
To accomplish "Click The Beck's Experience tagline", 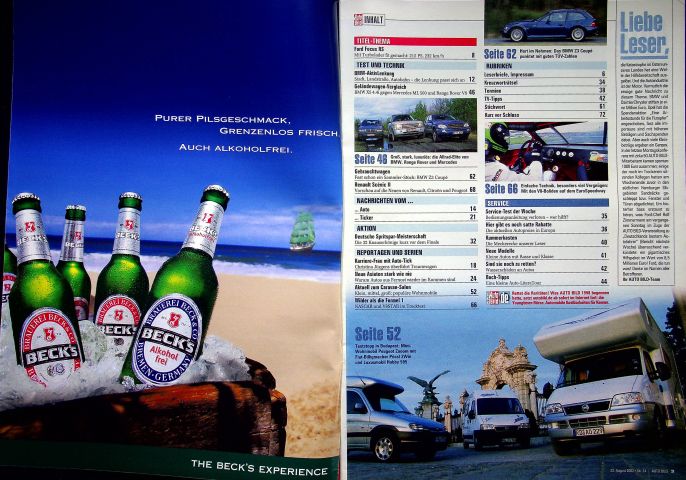I will tap(259, 468).
